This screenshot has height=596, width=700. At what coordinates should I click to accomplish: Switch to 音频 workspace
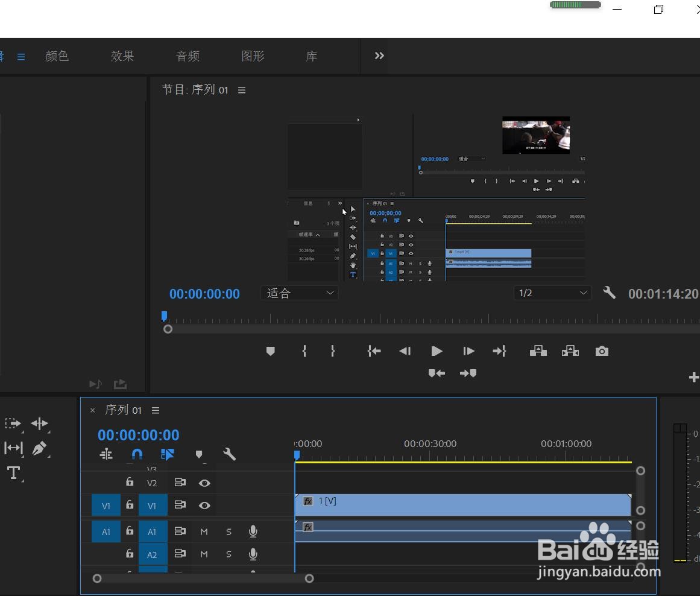tap(188, 56)
